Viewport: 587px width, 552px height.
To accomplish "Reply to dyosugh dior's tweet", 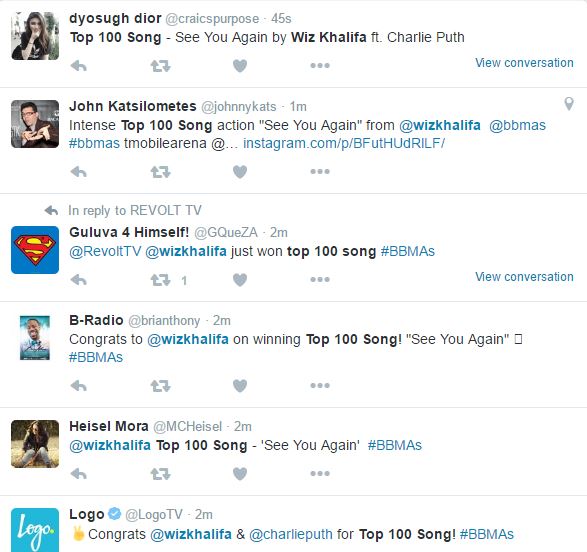I will click(x=79, y=66).
